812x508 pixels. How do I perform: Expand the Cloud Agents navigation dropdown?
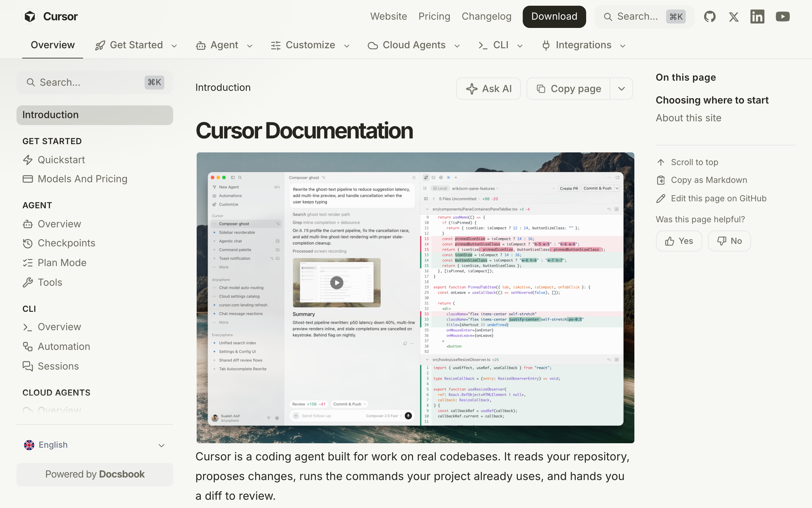[457, 46]
